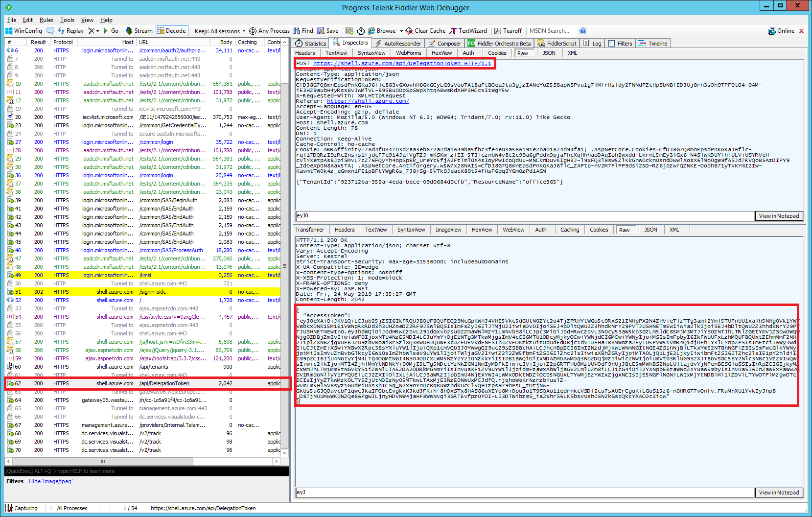812x517 pixels.
Task: Click the Online status indicator
Action: [781, 31]
